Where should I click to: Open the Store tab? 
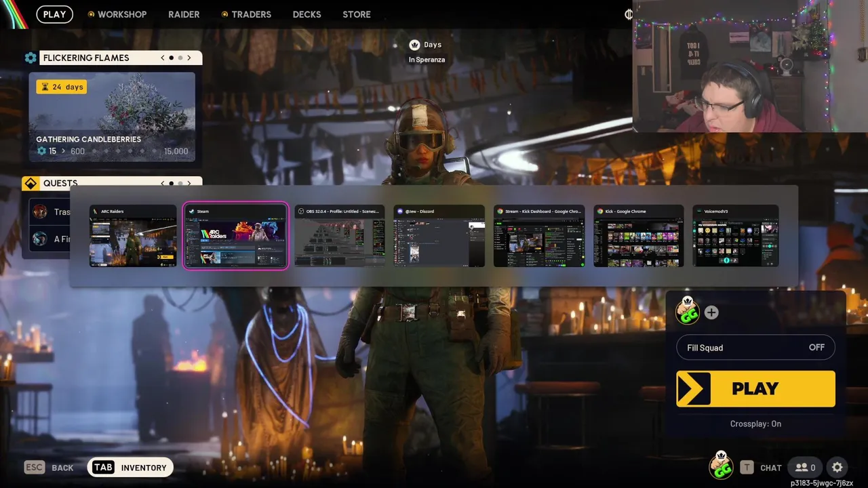click(x=357, y=14)
